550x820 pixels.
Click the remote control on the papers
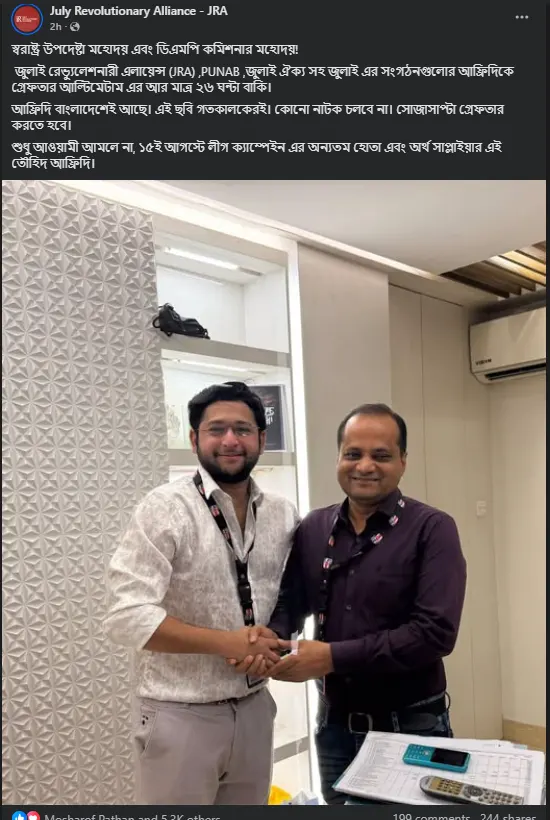471,790
